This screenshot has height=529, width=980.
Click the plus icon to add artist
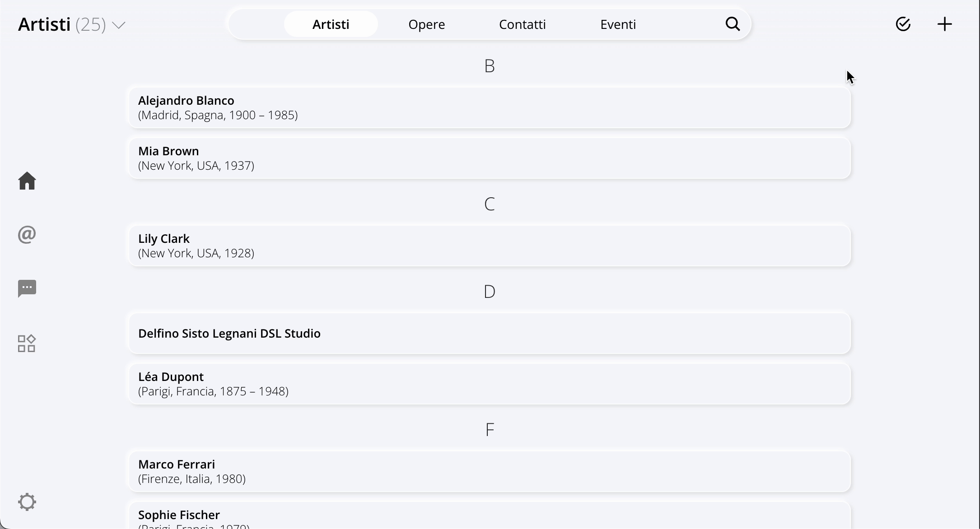pos(945,24)
